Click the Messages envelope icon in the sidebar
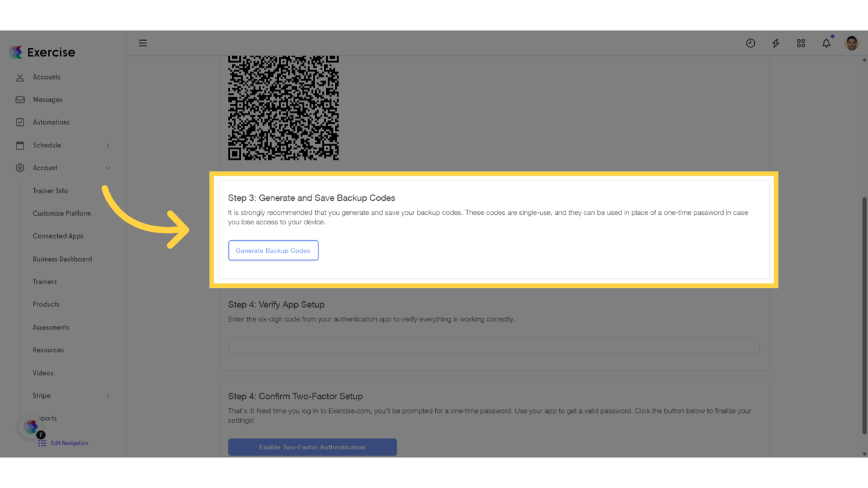The height and width of the screenshot is (488, 868). click(x=21, y=99)
